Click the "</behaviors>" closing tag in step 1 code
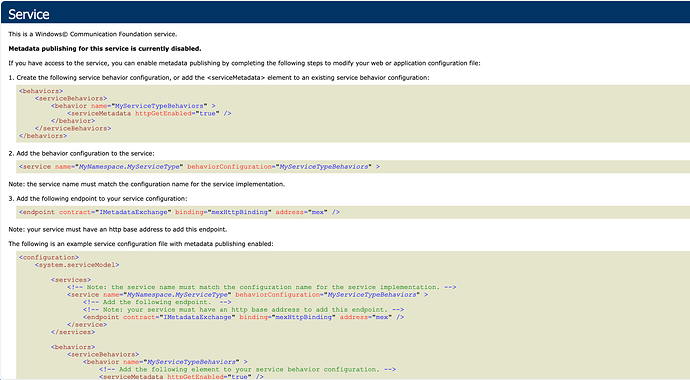The height and width of the screenshot is (380, 690). [x=43, y=136]
